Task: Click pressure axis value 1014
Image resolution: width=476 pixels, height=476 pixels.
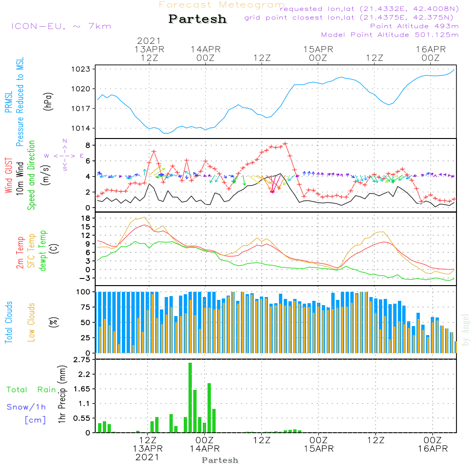Action: pyautogui.click(x=81, y=129)
